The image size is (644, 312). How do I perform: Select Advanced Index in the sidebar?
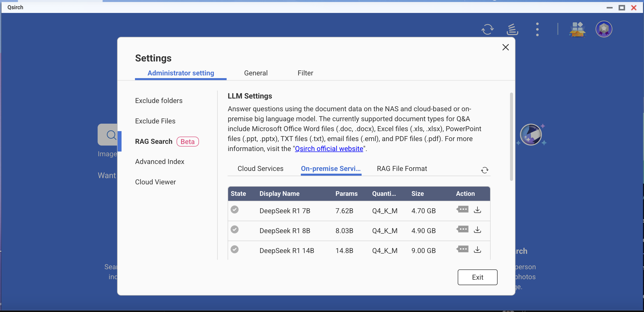click(x=159, y=162)
